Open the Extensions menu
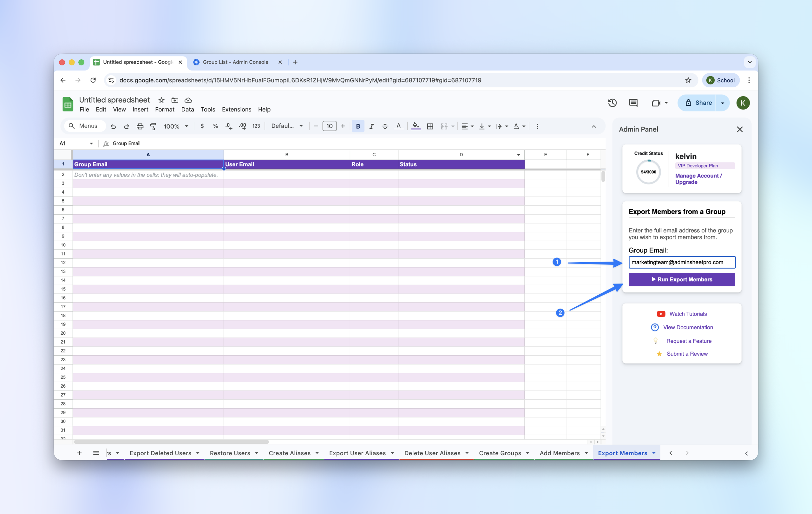Viewport: 812px width, 514px height. (236, 109)
